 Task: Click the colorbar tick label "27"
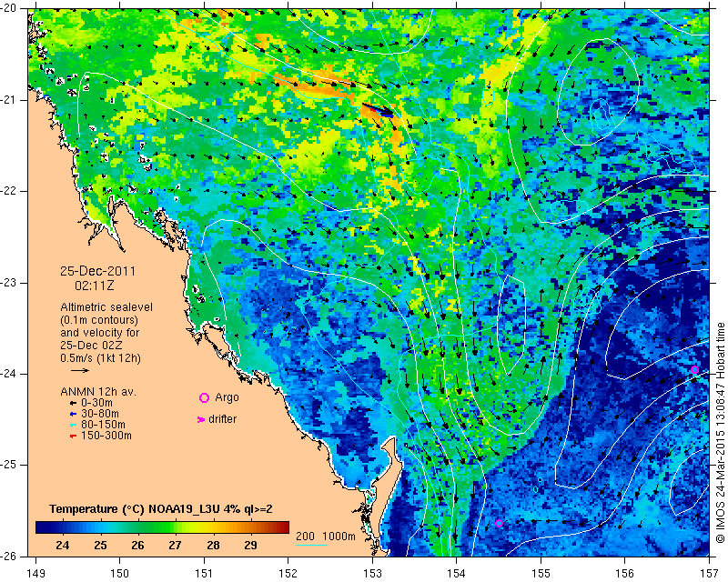point(175,545)
